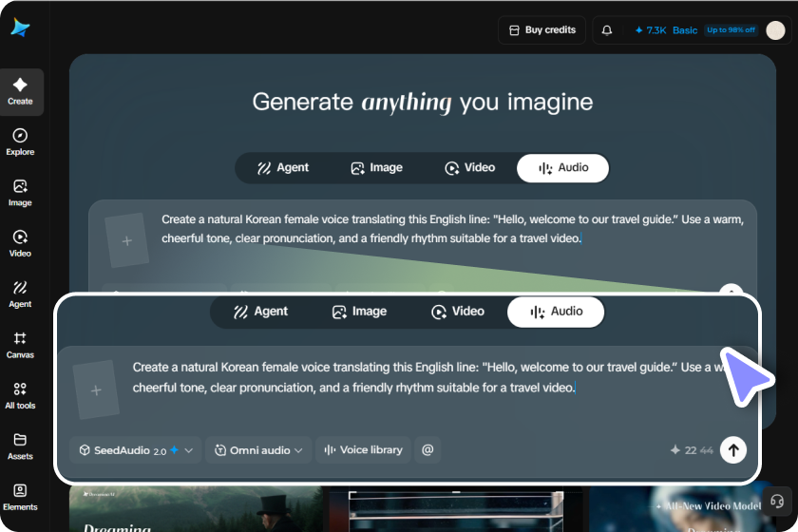Open Image in the left sidebar
The width and height of the screenshot is (798, 532).
(20, 193)
